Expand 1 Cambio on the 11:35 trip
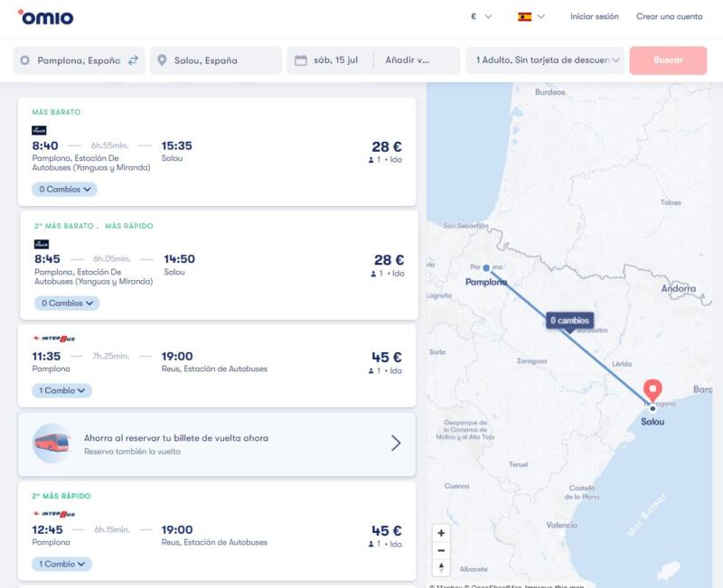 tap(61, 391)
